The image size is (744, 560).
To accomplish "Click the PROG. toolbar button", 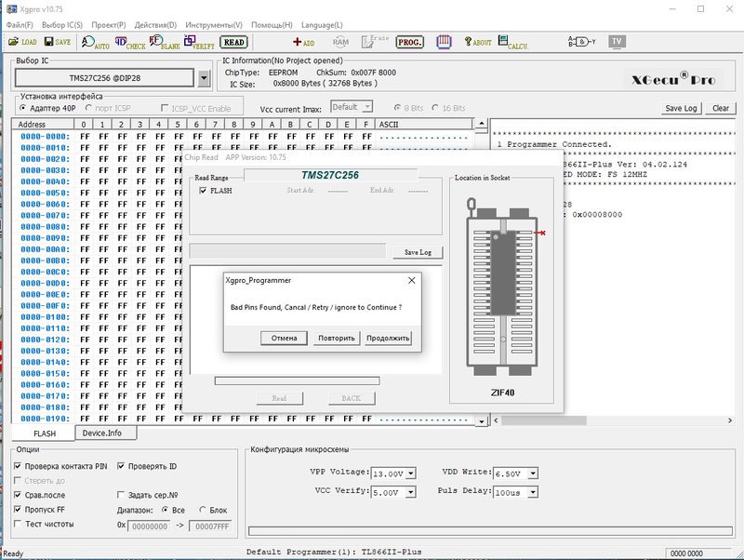I will tap(409, 42).
